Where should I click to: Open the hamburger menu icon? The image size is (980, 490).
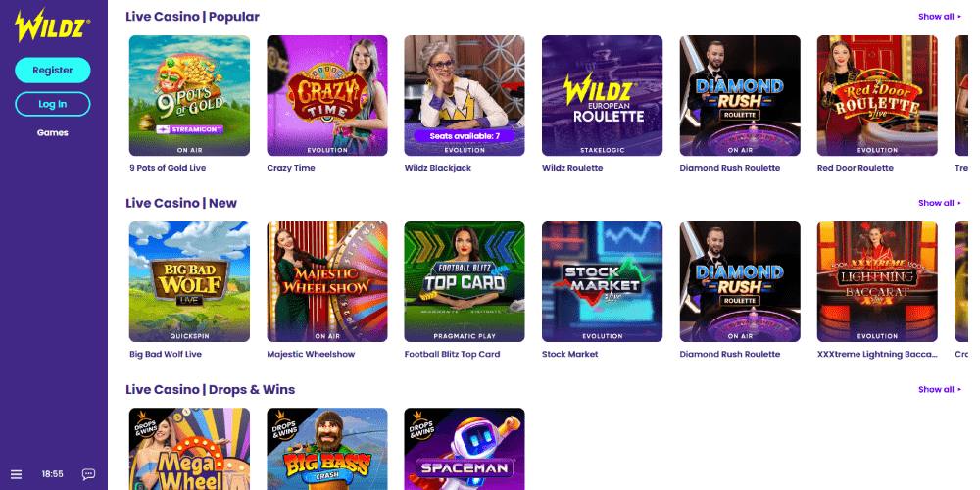(x=17, y=475)
